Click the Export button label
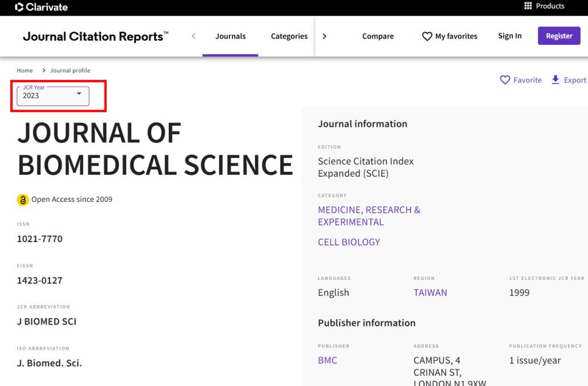The height and width of the screenshot is (386, 588). coord(575,80)
